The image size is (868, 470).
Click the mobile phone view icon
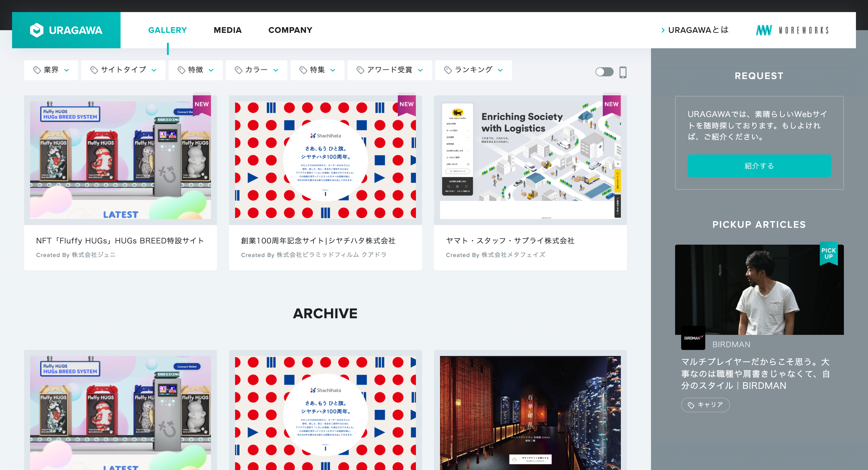[x=623, y=72]
